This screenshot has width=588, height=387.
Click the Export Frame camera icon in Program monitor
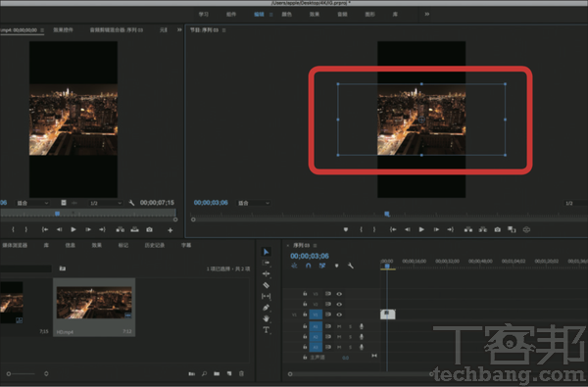pos(497,229)
